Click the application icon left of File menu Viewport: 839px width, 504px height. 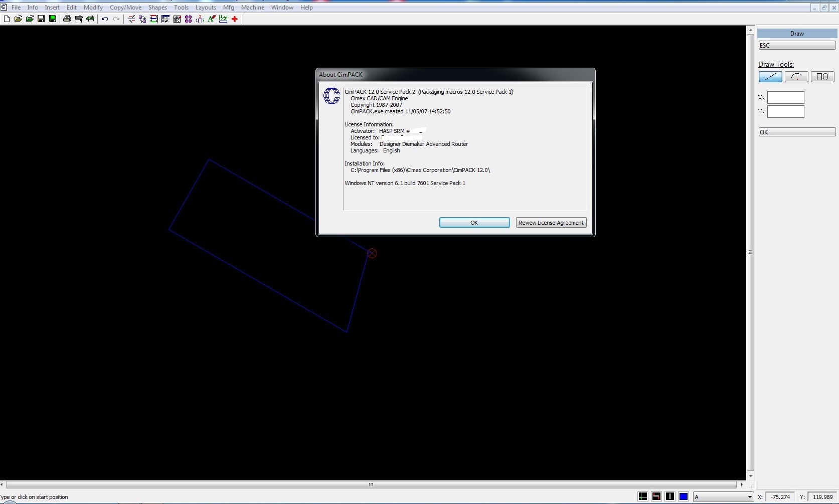coord(4,8)
